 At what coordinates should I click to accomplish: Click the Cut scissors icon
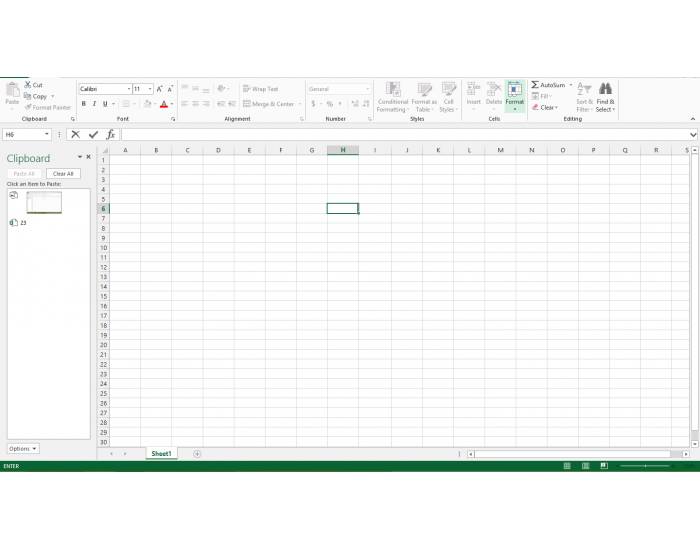[x=28, y=85]
